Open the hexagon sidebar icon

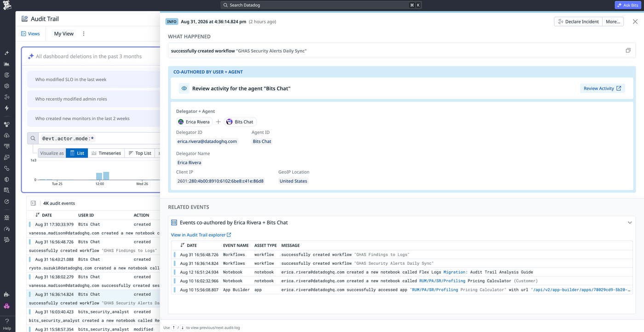click(x=6, y=86)
